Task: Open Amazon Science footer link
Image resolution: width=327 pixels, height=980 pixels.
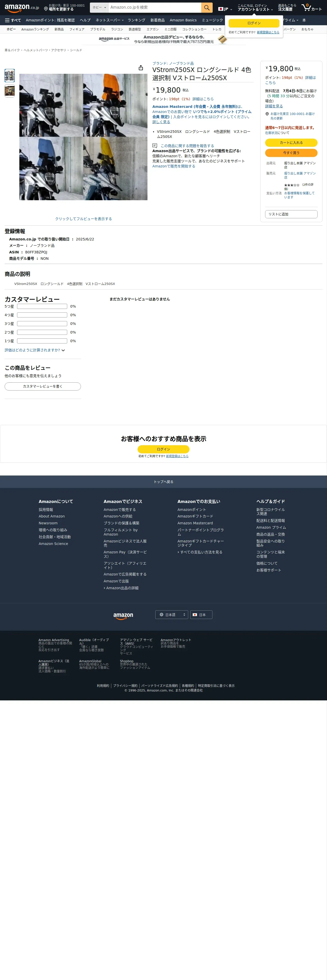Action: tap(53, 544)
